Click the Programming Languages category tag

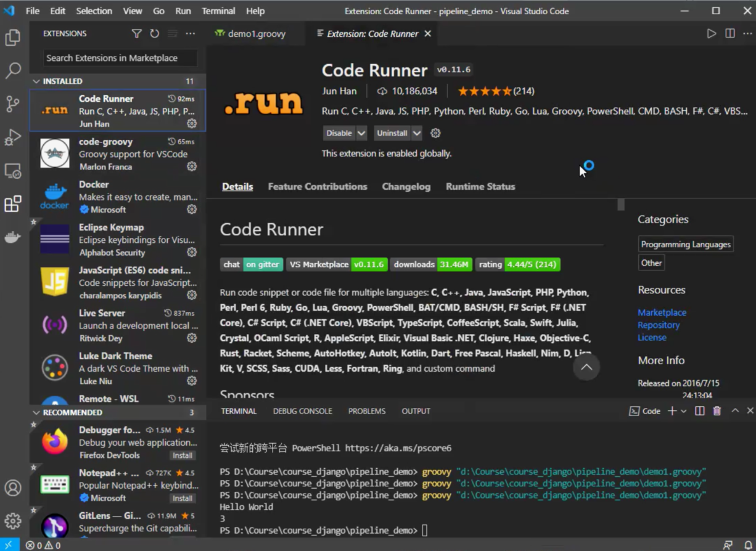coord(686,245)
